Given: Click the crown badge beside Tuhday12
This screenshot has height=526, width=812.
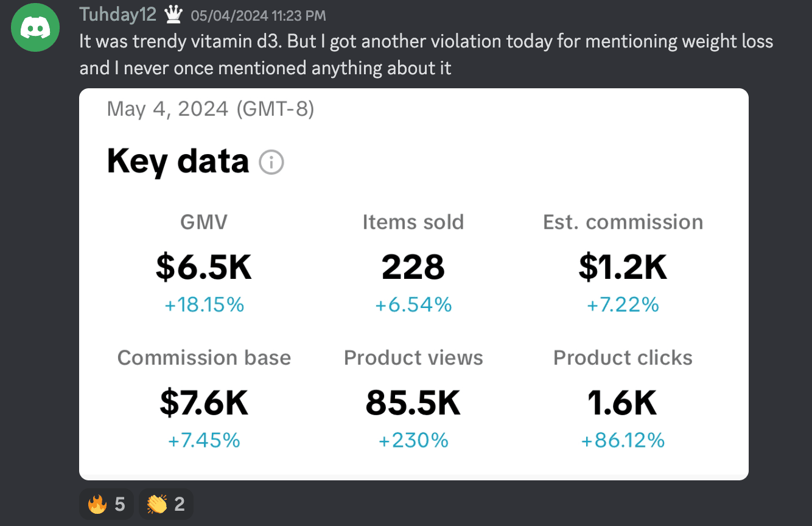Looking at the screenshot, I should (173, 15).
